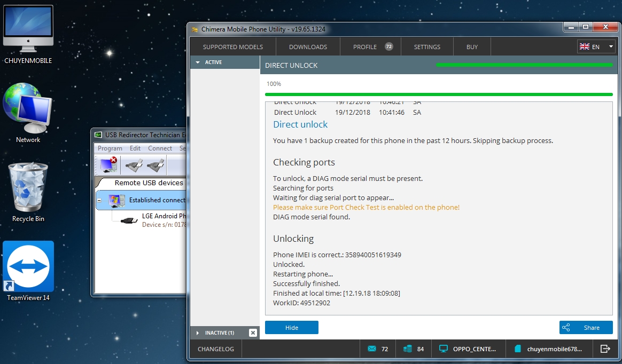Dismiss the INACTIVE section with the X button
Screen dimensions: 622x364
click(x=253, y=333)
